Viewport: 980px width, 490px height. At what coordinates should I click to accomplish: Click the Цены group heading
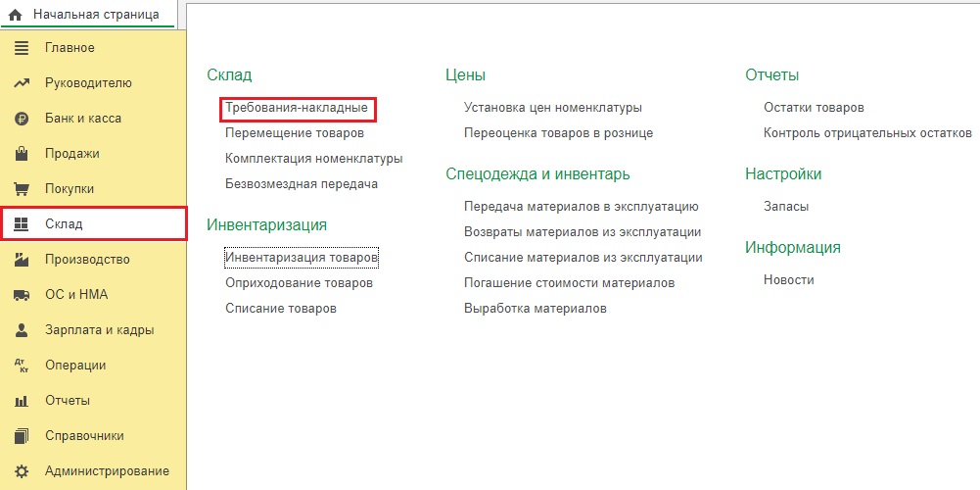click(466, 75)
